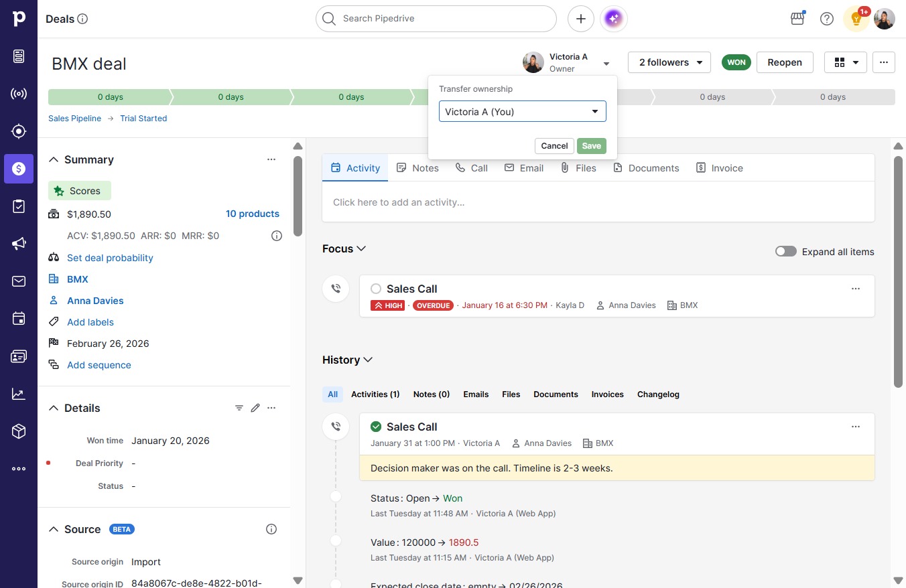Open more options for overdue Sales Call

[x=856, y=289]
